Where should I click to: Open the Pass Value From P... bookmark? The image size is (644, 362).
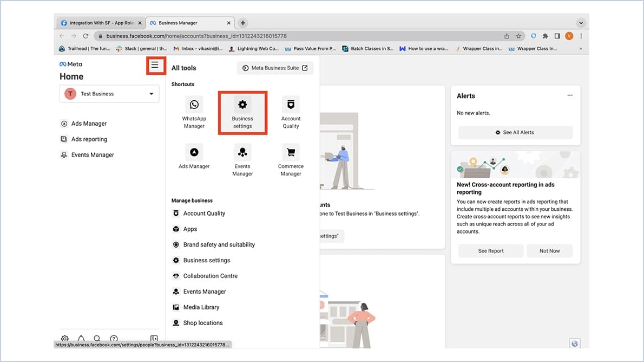[311, 49]
